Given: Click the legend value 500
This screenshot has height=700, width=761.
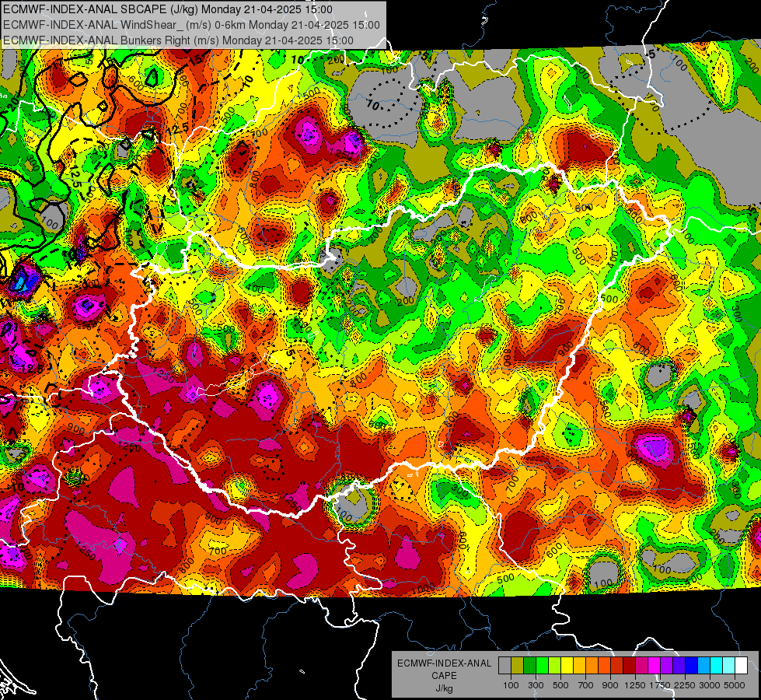Looking at the screenshot, I should [560, 685].
